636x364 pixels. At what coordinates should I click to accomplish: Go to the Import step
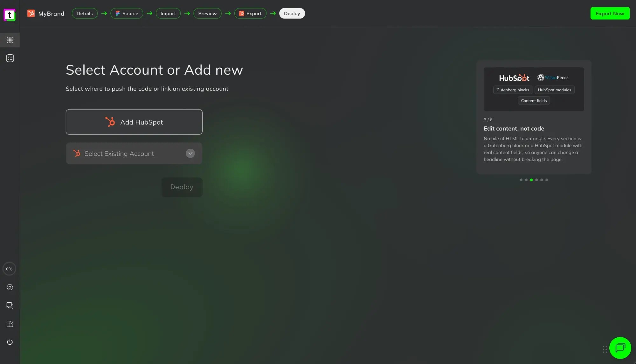pyautogui.click(x=168, y=13)
